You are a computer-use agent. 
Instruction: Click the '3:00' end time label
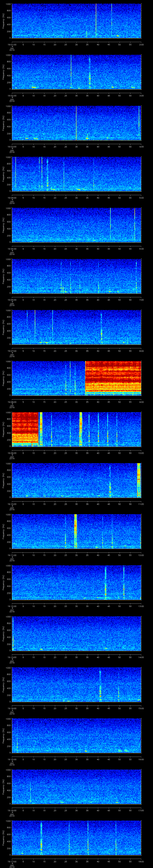(141, 96)
